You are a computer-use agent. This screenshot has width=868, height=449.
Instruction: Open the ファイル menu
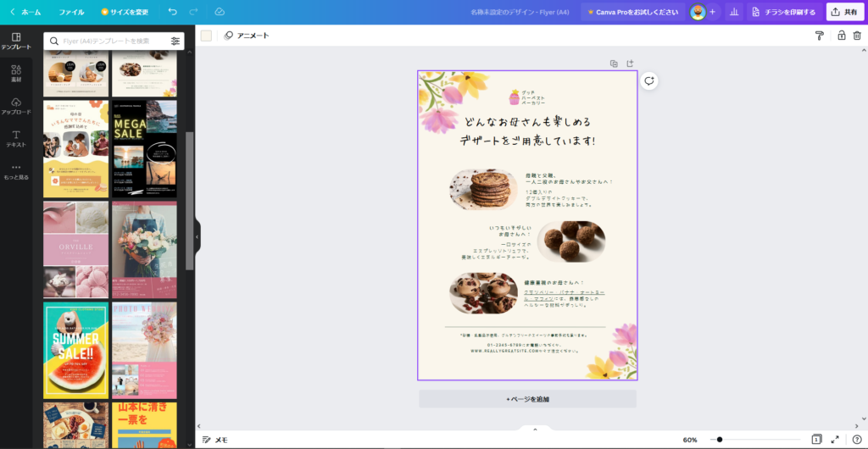point(71,12)
